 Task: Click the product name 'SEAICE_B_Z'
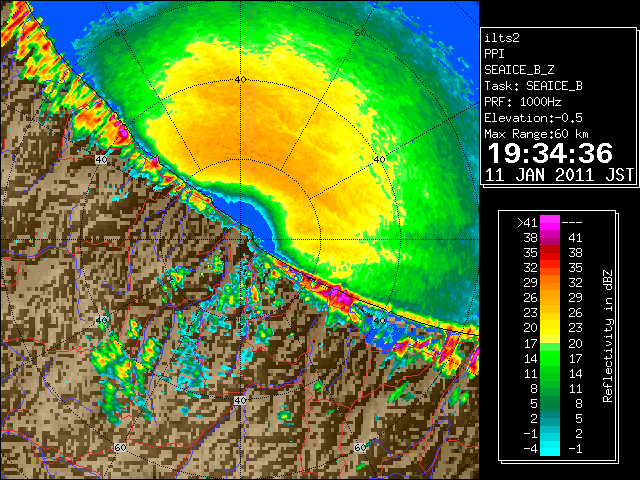pos(519,70)
